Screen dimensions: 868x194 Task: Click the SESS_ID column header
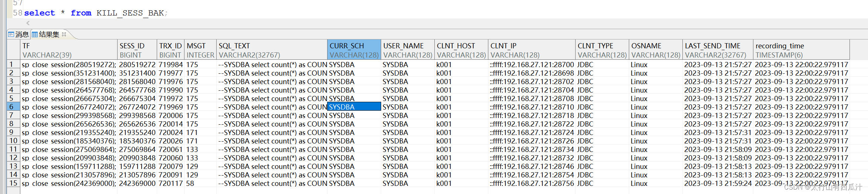pos(137,50)
